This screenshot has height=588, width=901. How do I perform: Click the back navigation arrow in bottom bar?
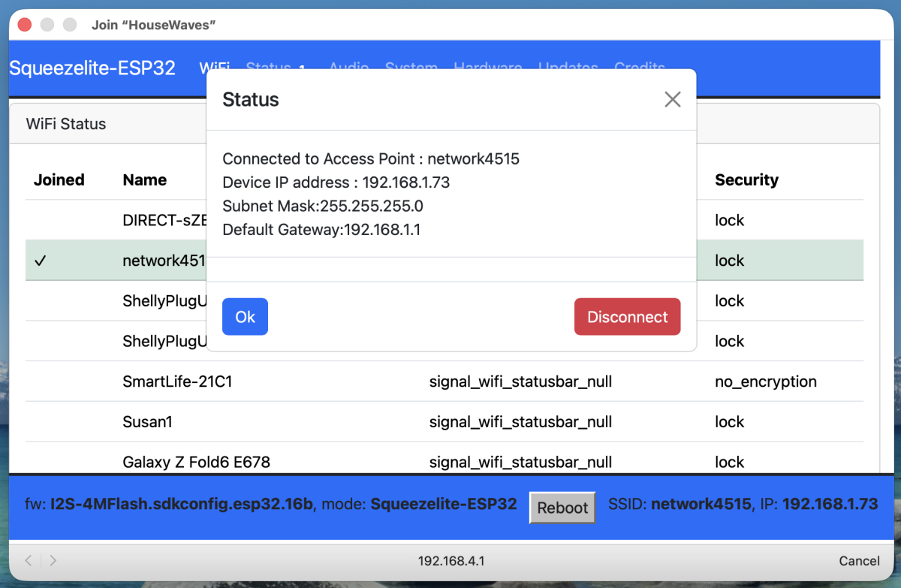(x=28, y=560)
